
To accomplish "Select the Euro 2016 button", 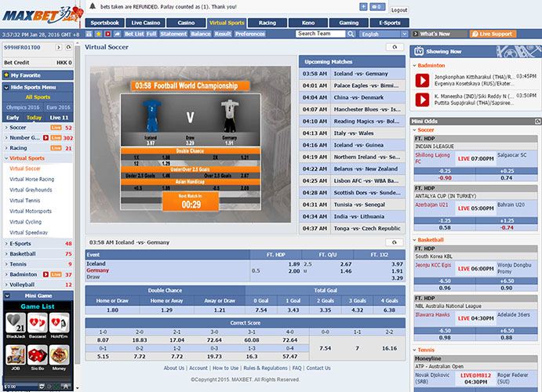I will (x=58, y=107).
